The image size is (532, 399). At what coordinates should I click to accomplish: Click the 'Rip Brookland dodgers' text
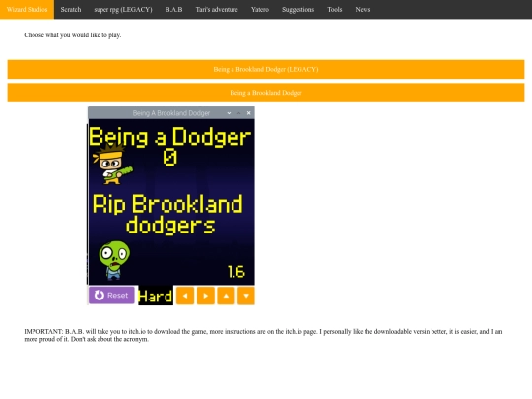[167, 215]
